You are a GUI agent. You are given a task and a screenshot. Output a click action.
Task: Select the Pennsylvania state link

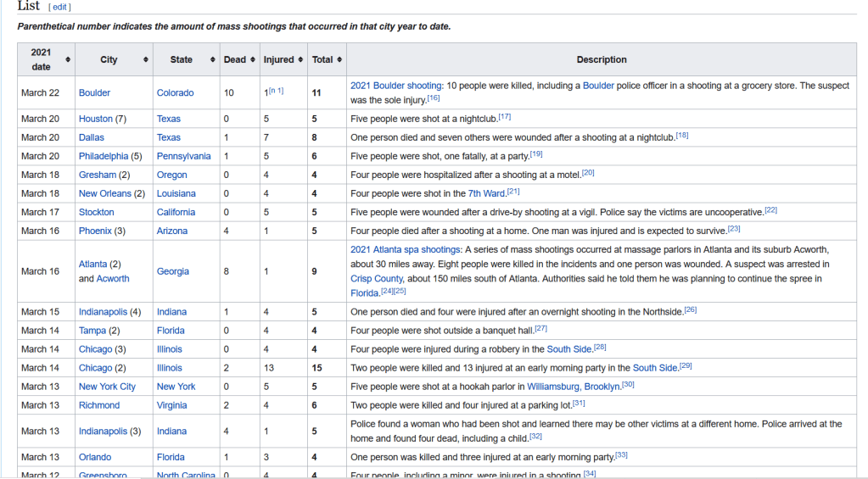pyautogui.click(x=183, y=156)
